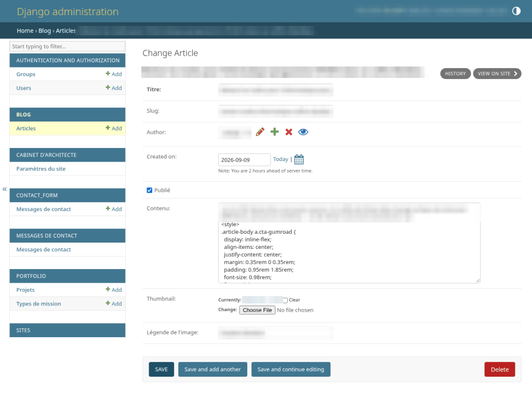Select Articles in the sidebar
532x399 pixels.
26,128
